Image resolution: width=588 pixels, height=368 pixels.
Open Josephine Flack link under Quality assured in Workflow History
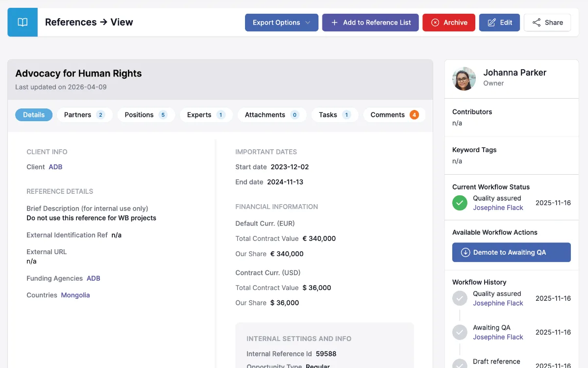498,303
